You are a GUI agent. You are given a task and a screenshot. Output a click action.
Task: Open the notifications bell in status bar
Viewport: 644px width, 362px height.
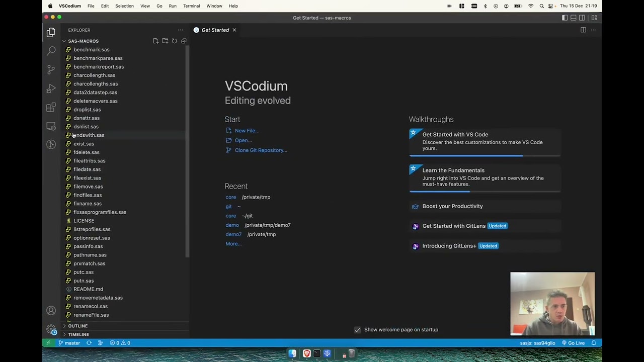(594, 343)
